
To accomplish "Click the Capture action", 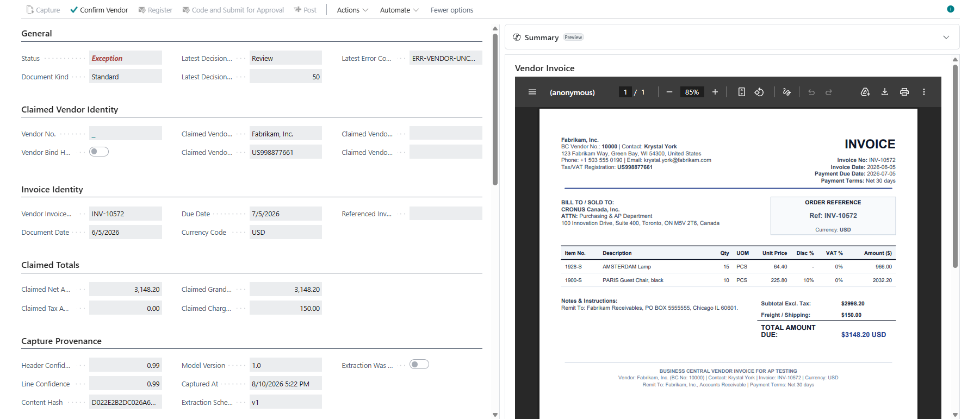I will point(43,10).
